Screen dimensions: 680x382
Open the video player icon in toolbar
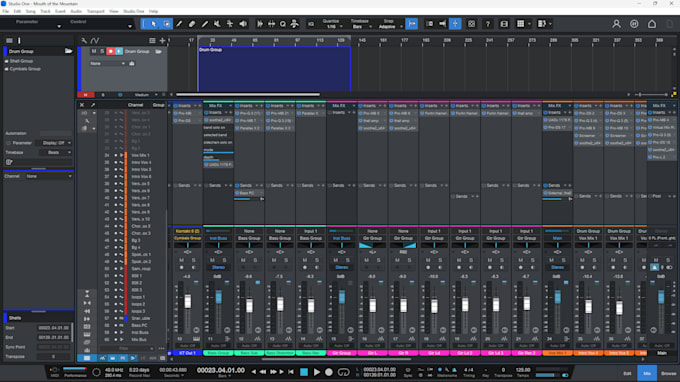click(504, 24)
